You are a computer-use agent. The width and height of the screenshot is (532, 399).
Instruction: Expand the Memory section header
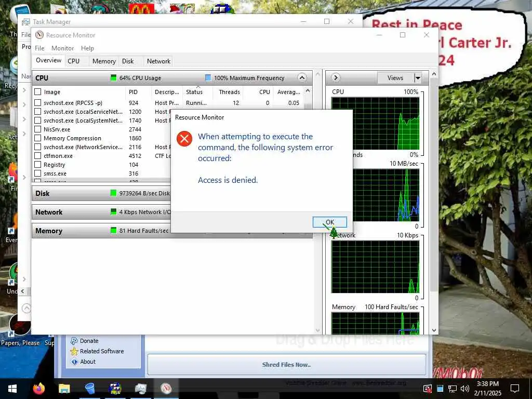pos(101,231)
